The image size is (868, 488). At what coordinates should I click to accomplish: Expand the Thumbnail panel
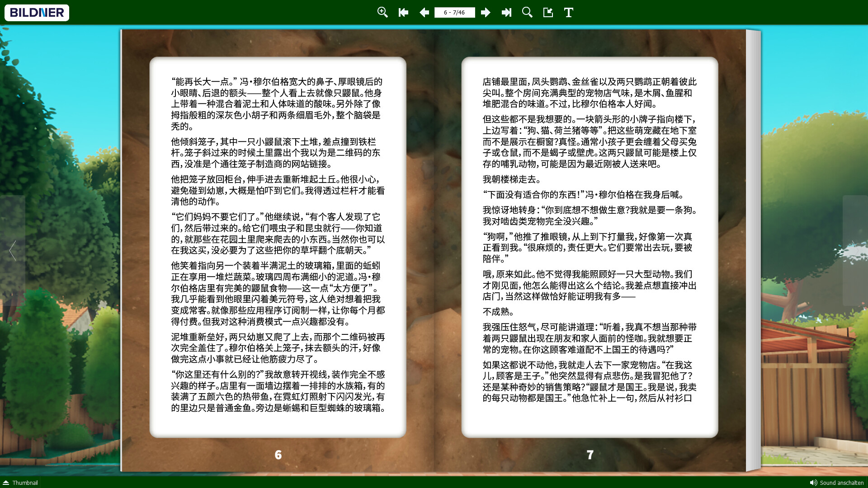click(25, 483)
